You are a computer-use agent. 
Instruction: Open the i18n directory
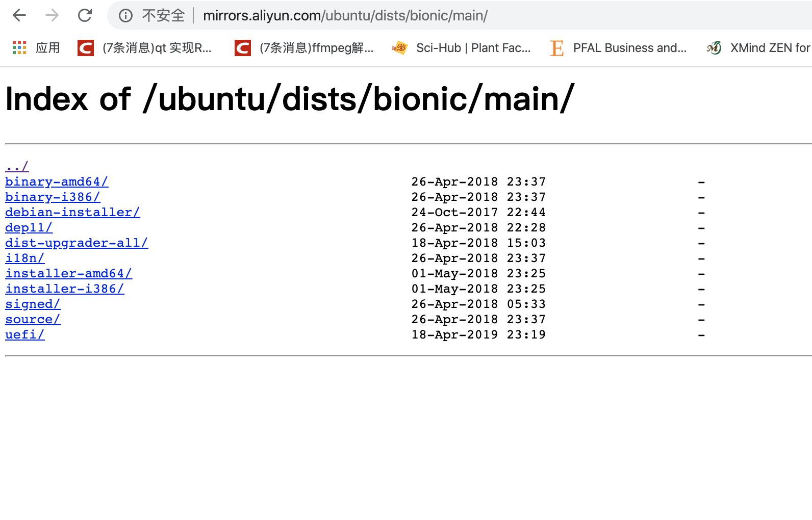[24, 258]
